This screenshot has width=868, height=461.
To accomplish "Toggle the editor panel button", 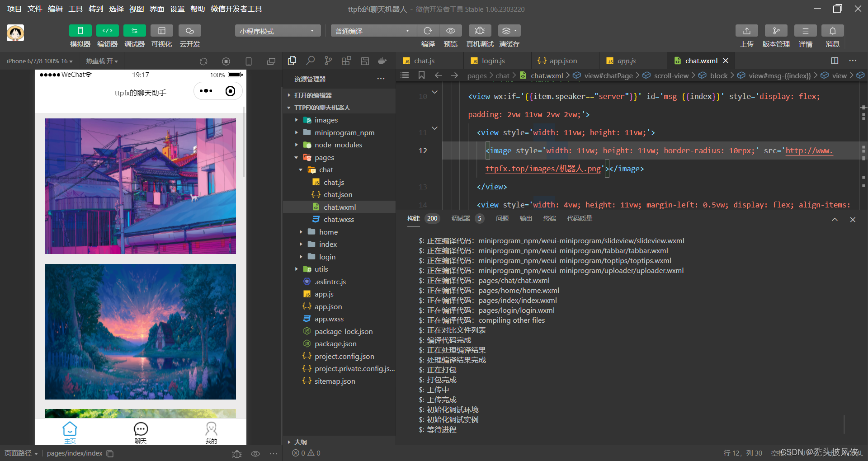I will tap(107, 31).
